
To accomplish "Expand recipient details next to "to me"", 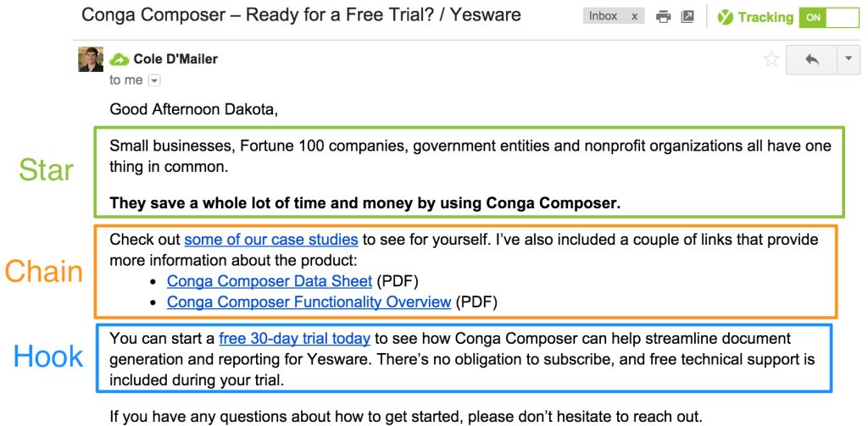I will [153, 80].
